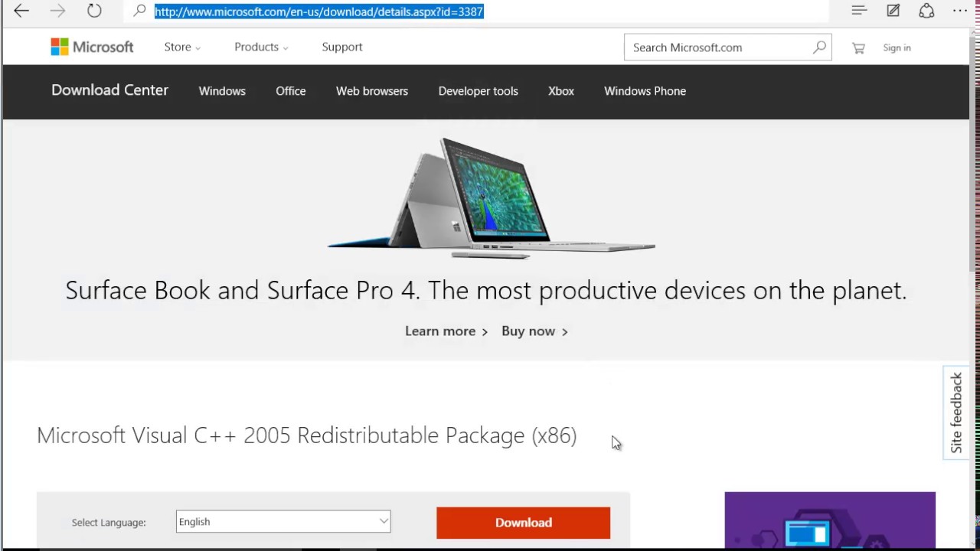
Task: Click the Visual C++ 2005 Redistributable title
Action: click(307, 435)
